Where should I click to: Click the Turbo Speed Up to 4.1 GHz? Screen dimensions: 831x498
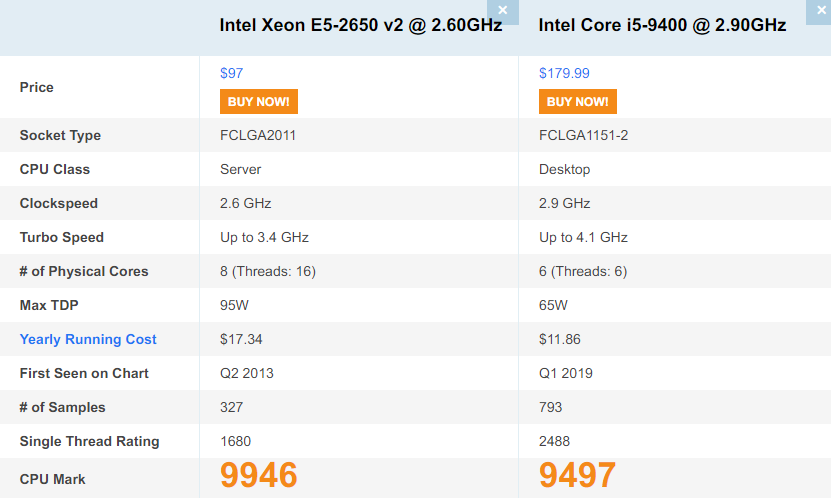tap(584, 237)
